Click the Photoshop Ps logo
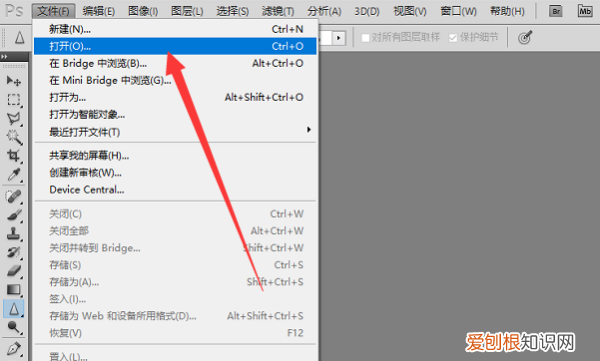Viewport: 600px width, 361px height. 14,11
